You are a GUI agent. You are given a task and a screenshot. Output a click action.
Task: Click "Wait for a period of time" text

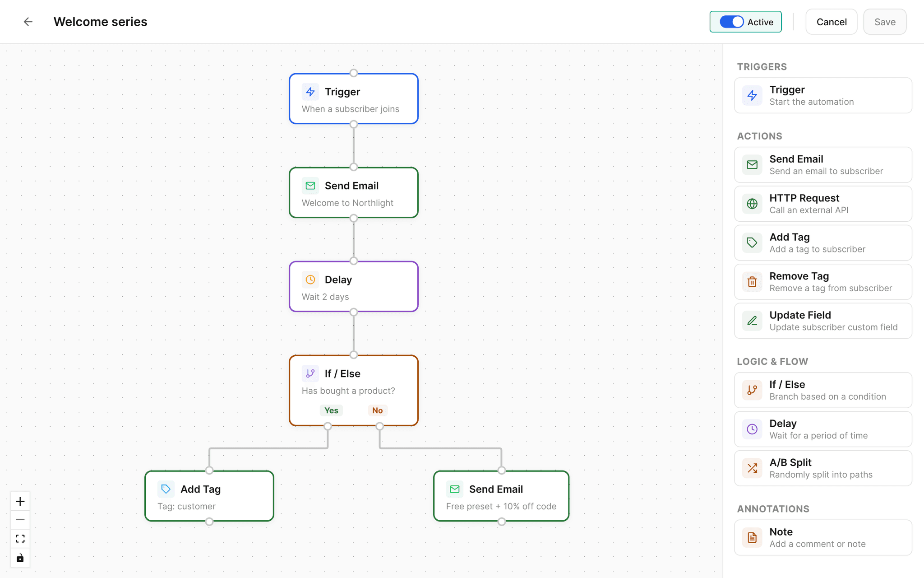818,435
